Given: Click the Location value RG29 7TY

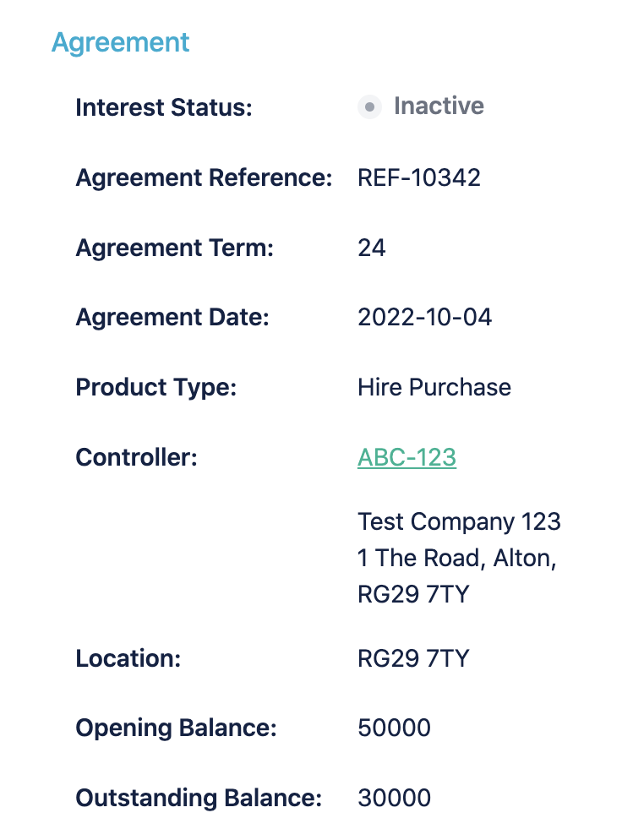Looking at the screenshot, I should click(413, 658).
